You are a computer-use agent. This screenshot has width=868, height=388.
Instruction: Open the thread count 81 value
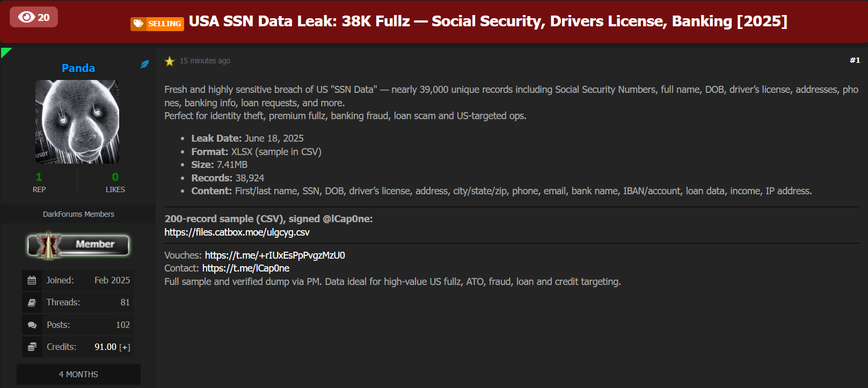tap(125, 302)
